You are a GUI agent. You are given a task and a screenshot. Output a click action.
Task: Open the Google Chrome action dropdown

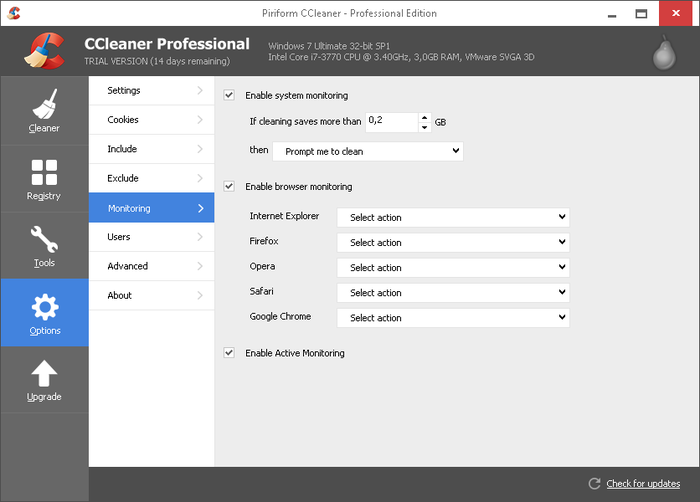click(x=453, y=318)
